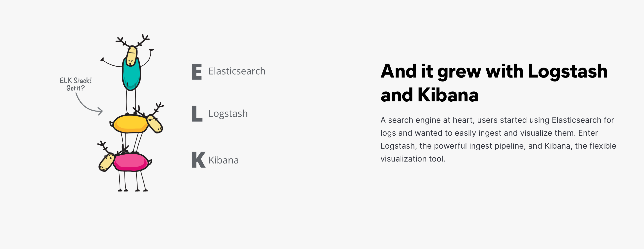Click the 'and Kibana' heading line
Image resolution: width=644 pixels, height=249 pixels.
(429, 95)
